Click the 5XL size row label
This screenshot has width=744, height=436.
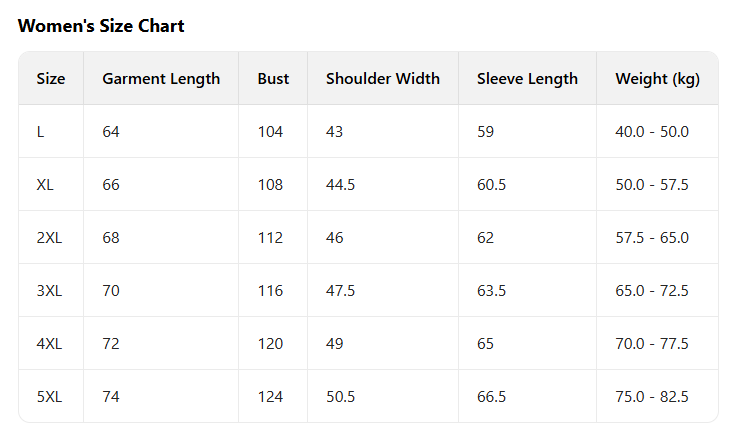(x=49, y=397)
